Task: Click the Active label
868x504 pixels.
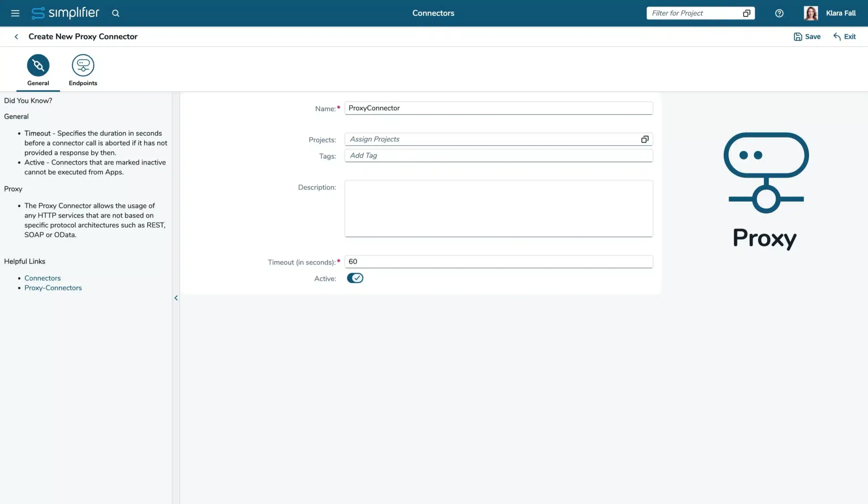Action: [325, 279]
